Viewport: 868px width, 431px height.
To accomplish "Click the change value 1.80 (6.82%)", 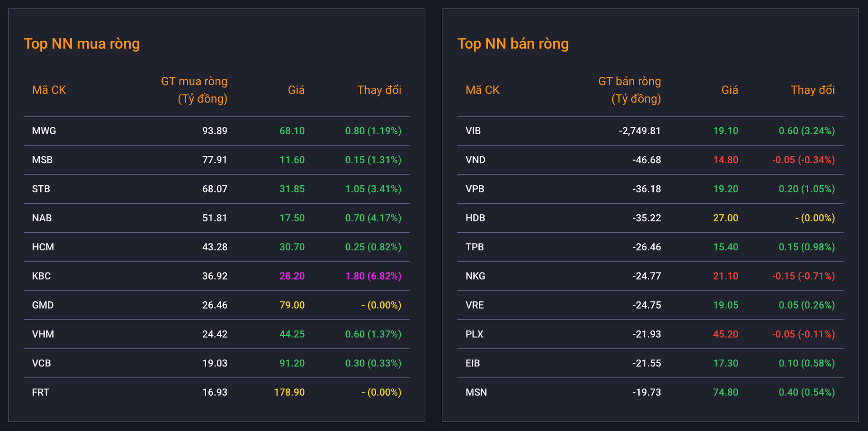I will [373, 276].
